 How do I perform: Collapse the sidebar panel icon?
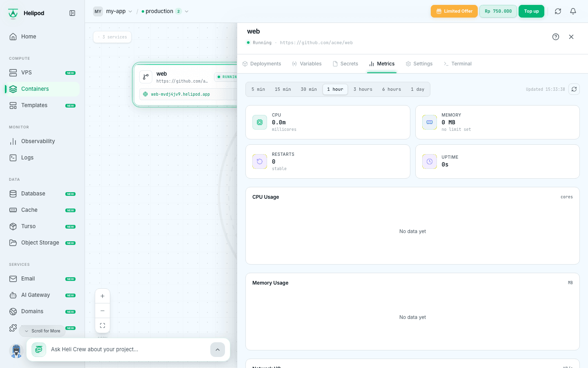pyautogui.click(x=72, y=13)
